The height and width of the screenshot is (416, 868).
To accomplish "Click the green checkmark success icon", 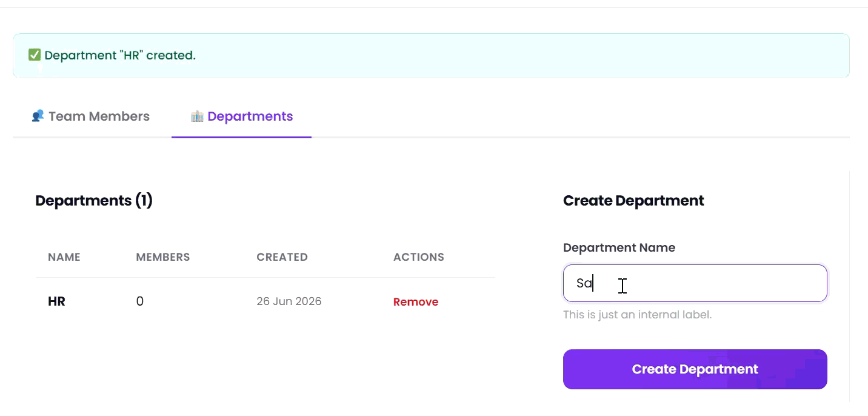I will pyautogui.click(x=35, y=55).
